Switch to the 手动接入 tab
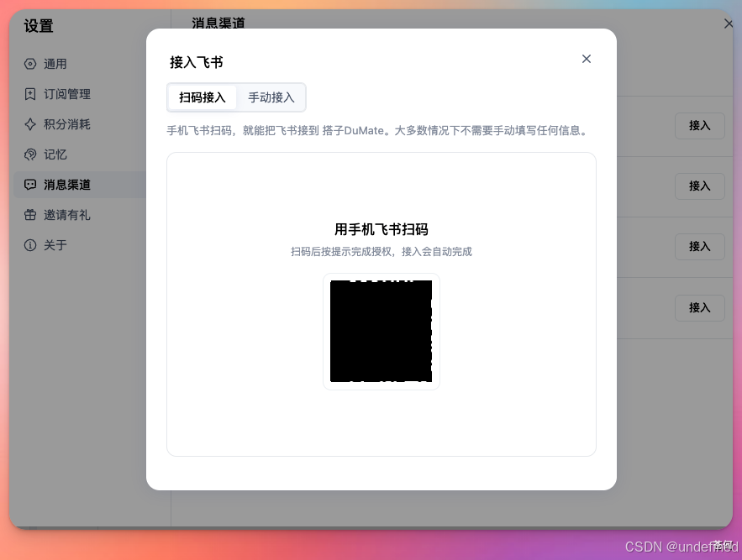 [x=271, y=97]
